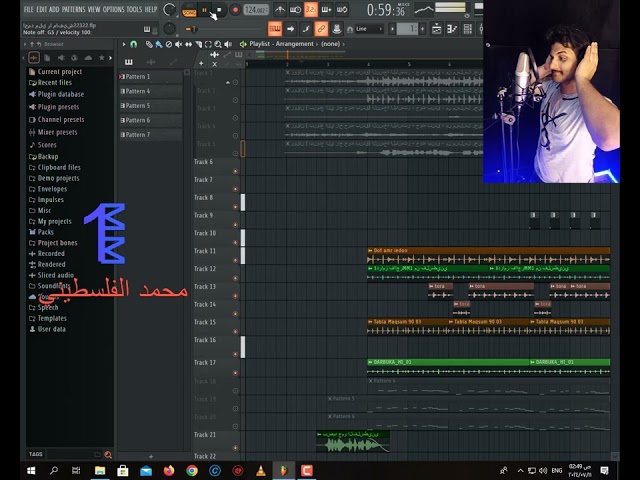The image size is (640, 480).
Task: Open the VIEW menu
Action: (94, 9)
